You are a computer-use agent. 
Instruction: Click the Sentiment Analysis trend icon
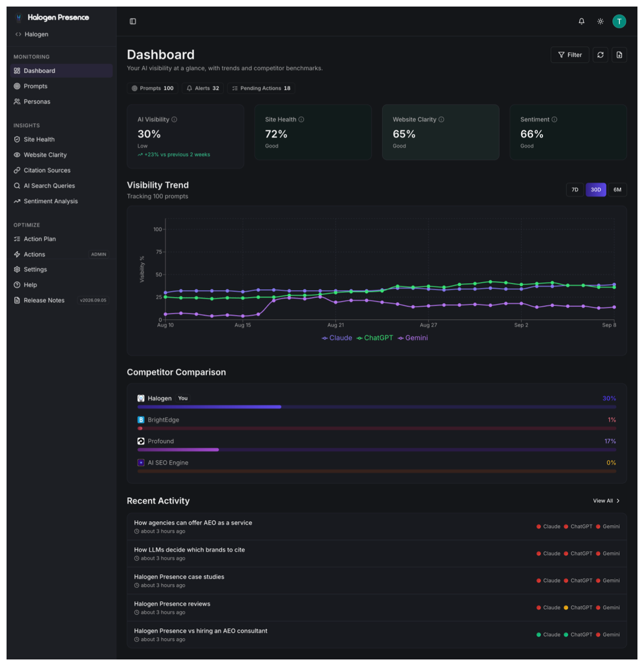click(x=17, y=201)
